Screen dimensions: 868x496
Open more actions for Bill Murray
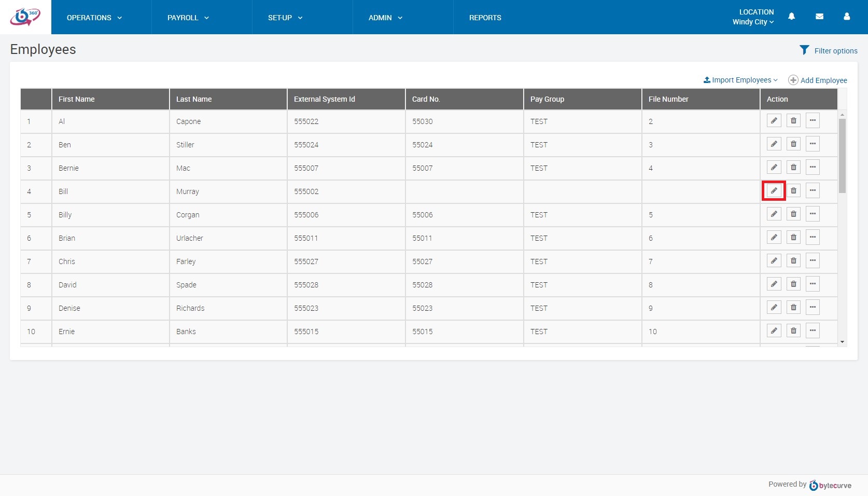(x=813, y=191)
